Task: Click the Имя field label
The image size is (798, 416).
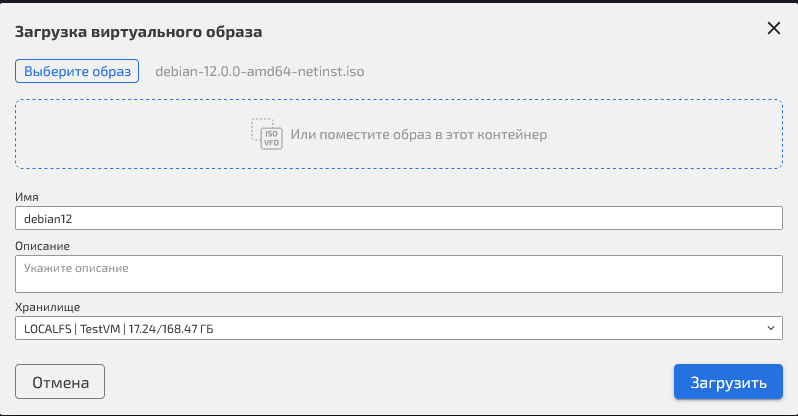Action: coord(27,198)
